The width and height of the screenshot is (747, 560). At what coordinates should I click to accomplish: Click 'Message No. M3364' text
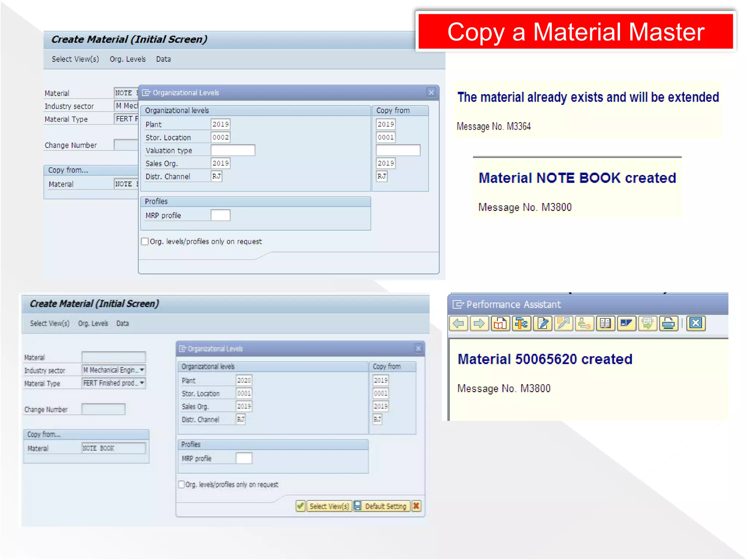coord(494,126)
